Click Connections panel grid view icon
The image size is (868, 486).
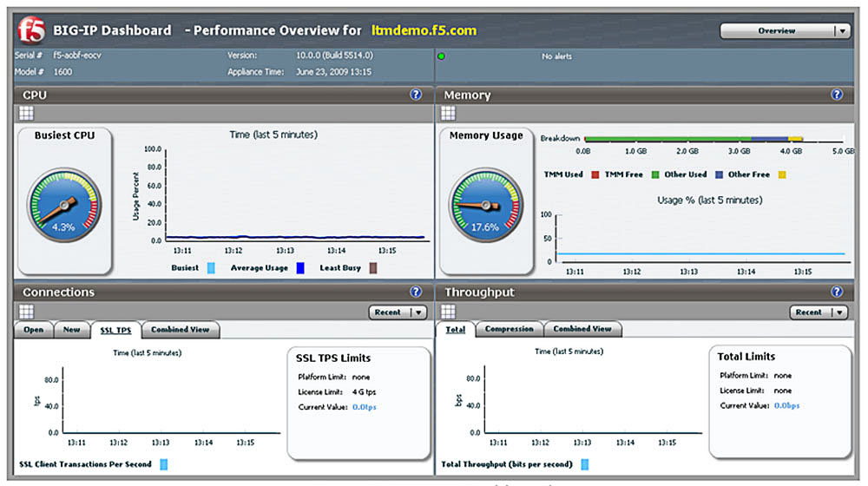tap(27, 312)
